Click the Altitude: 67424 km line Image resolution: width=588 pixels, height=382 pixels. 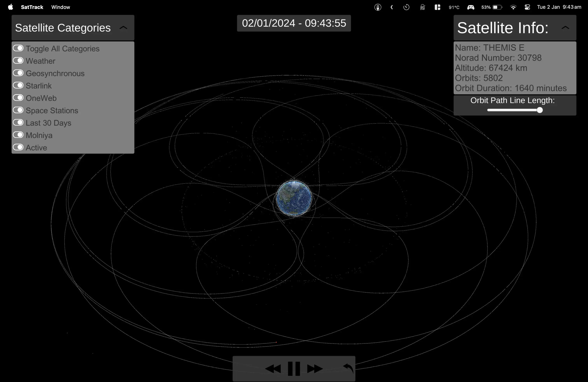pos(491,68)
